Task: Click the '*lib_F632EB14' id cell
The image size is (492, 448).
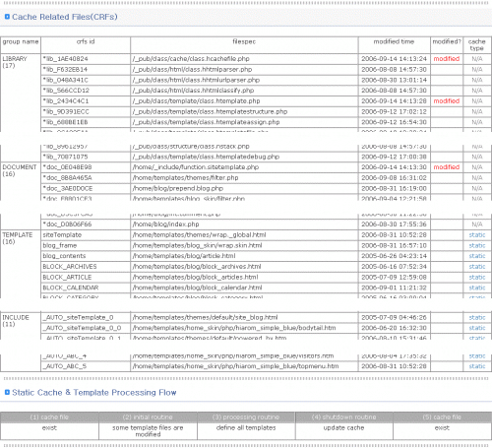Action: coord(86,70)
